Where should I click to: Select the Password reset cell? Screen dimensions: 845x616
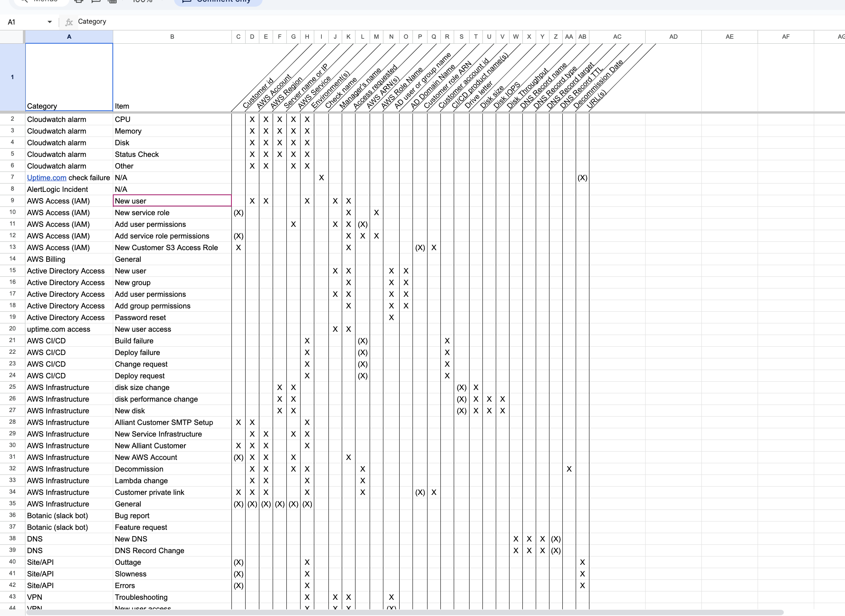172,318
